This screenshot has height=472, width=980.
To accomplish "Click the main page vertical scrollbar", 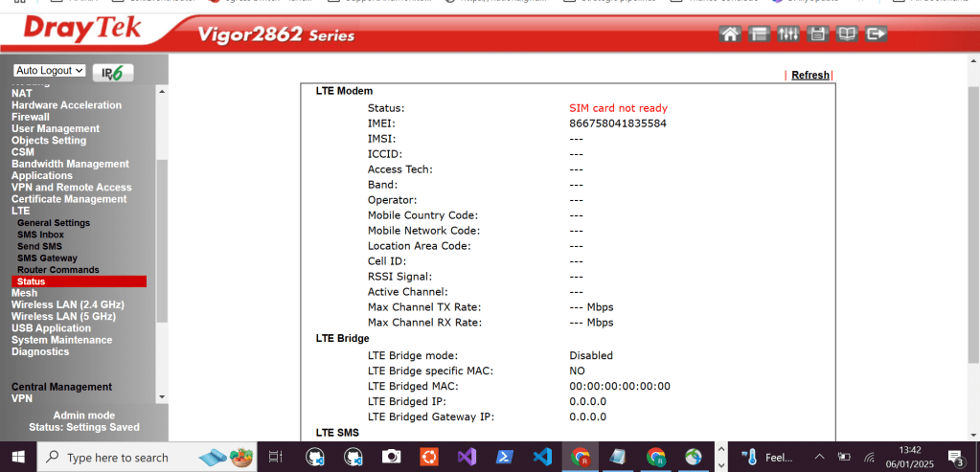I will [x=973, y=225].
